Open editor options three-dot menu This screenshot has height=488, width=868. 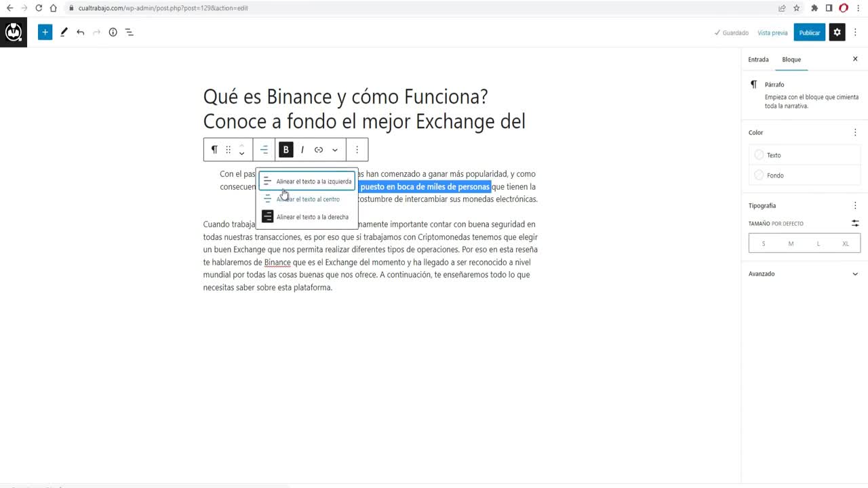click(856, 32)
